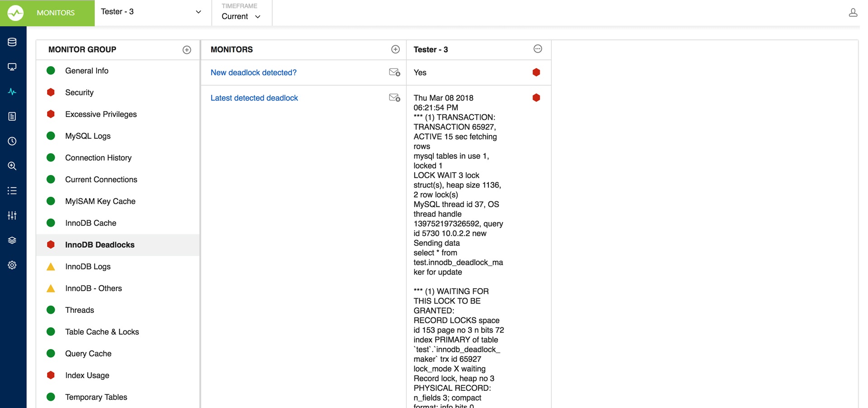Click mail alert icon for New deadlock detected
The width and height of the screenshot is (868, 408).
click(x=394, y=73)
